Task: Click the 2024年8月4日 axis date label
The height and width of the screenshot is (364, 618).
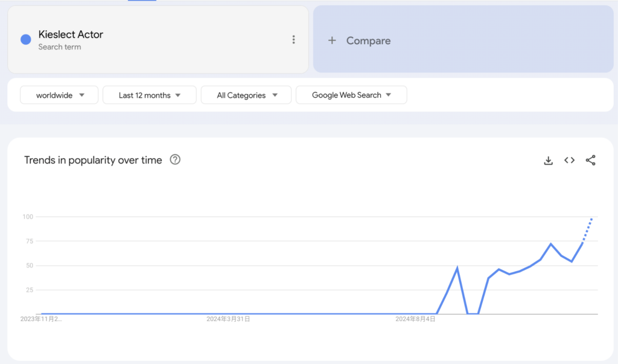Action: (415, 319)
